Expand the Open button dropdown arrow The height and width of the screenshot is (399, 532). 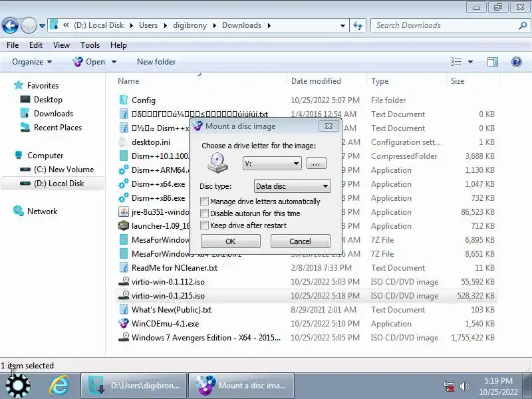(x=114, y=62)
